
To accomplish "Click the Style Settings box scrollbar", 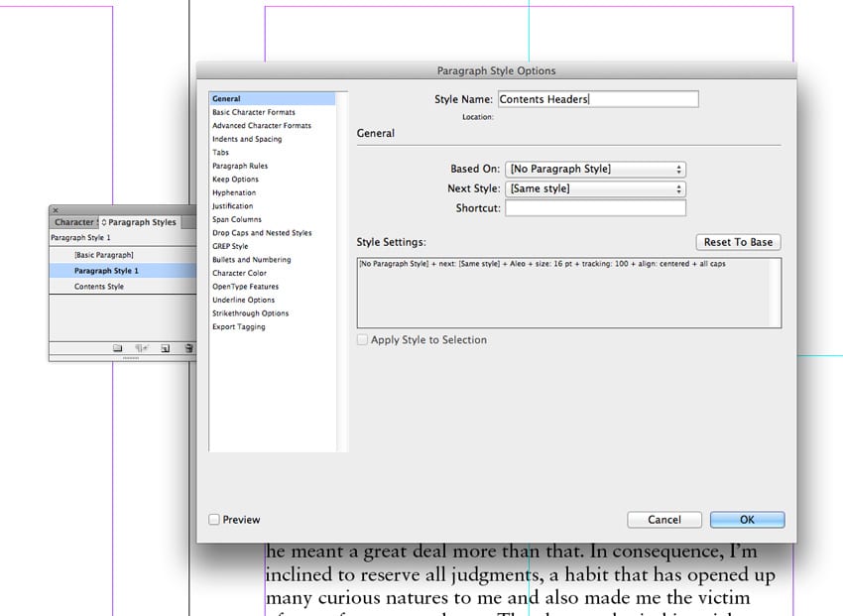I will [775, 293].
